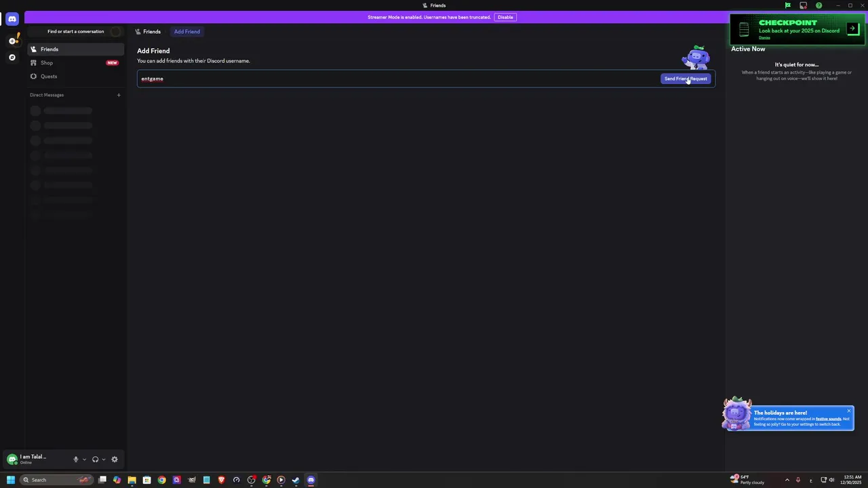
Task: Open File Explorer from the taskbar
Action: coord(132,480)
